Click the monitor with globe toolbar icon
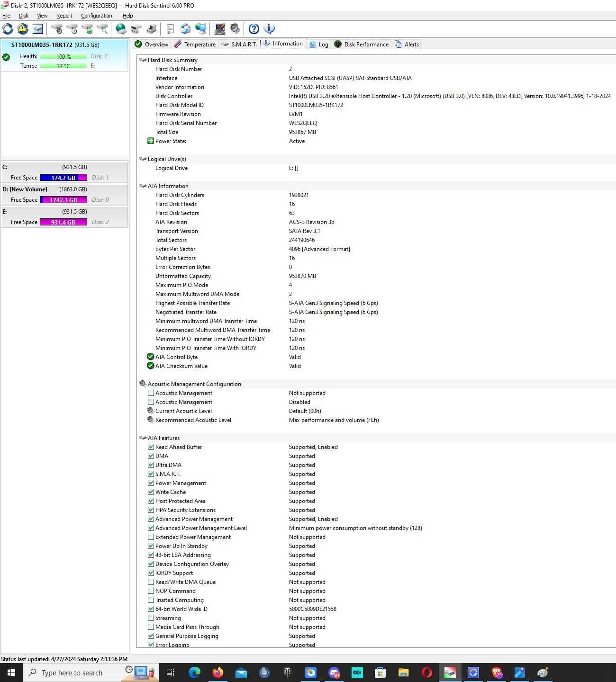The height and width of the screenshot is (682, 616). (x=201, y=29)
